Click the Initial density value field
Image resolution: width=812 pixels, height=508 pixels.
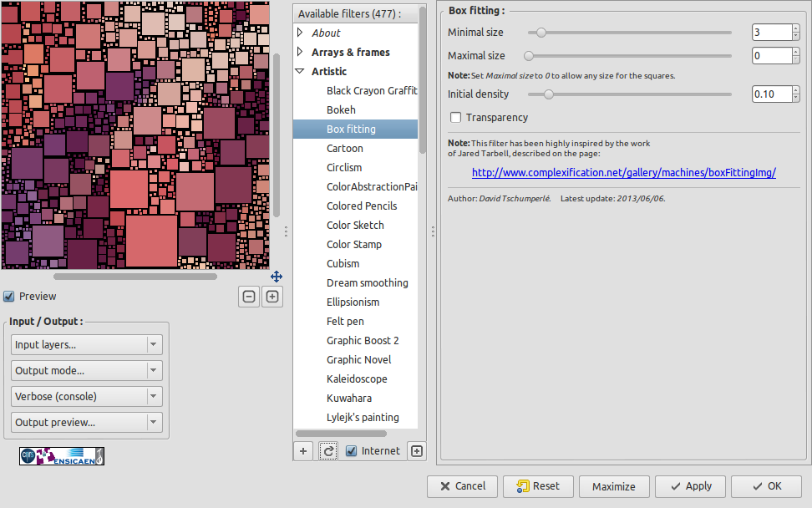tap(772, 94)
